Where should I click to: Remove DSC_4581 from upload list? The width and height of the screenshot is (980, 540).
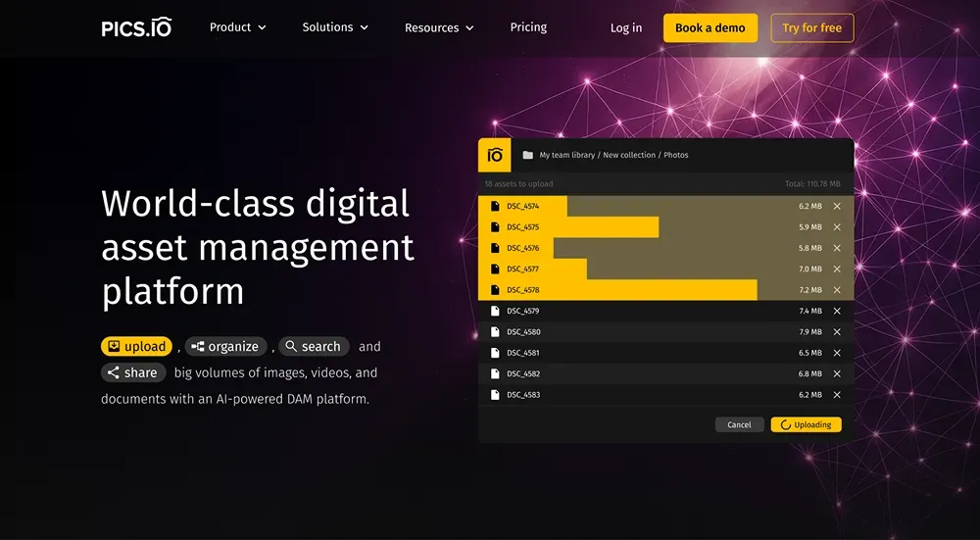click(x=837, y=353)
